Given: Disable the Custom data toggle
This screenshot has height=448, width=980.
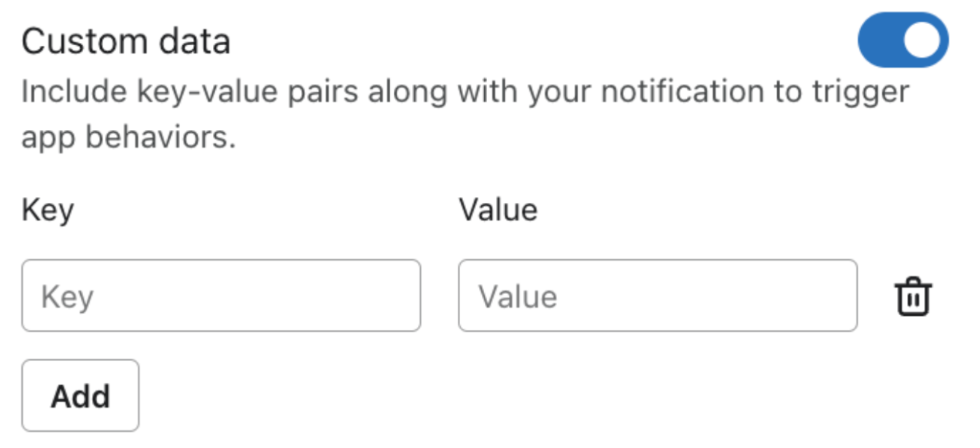Looking at the screenshot, I should click(x=903, y=40).
